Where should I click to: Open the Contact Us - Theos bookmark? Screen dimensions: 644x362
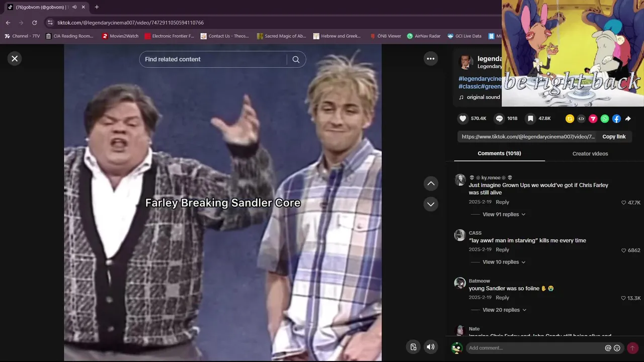tap(225, 36)
